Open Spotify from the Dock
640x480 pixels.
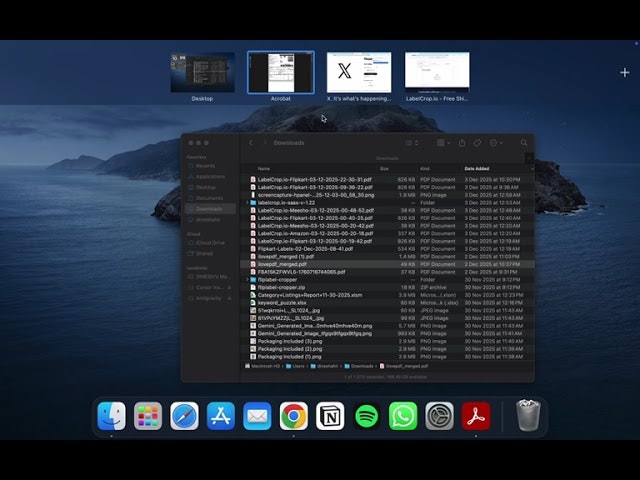(366, 416)
